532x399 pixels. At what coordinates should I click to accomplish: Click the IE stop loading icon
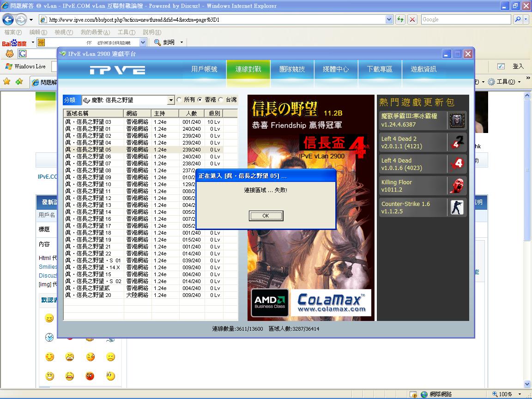[x=412, y=19]
